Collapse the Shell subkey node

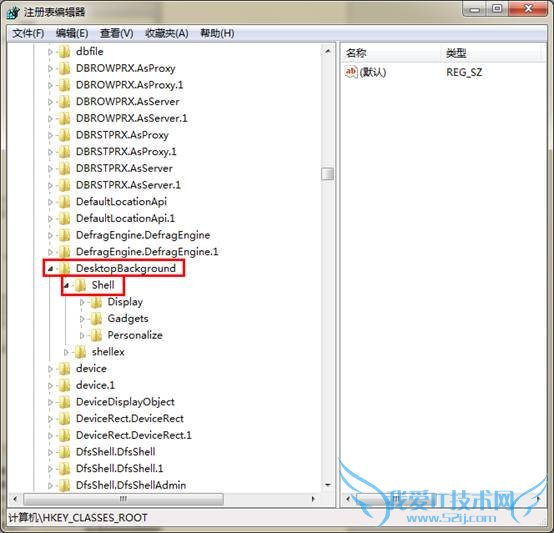(66, 285)
